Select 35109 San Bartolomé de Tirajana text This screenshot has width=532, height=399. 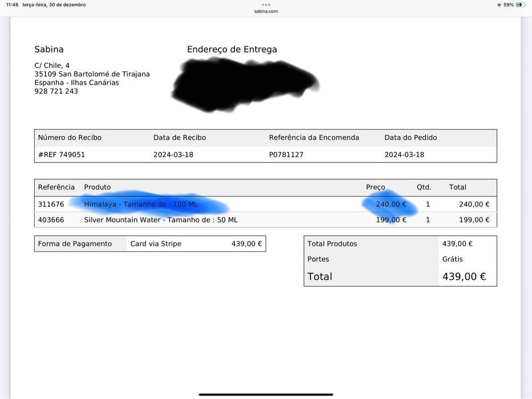tap(92, 74)
